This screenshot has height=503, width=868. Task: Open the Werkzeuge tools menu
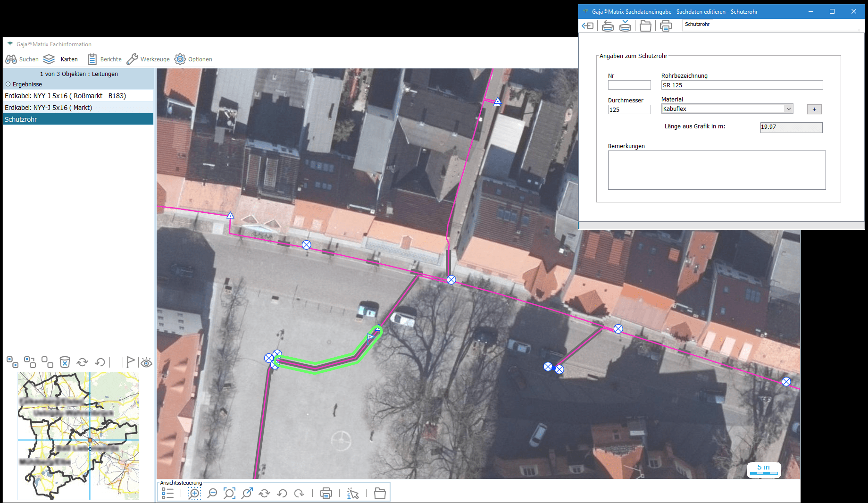click(148, 59)
